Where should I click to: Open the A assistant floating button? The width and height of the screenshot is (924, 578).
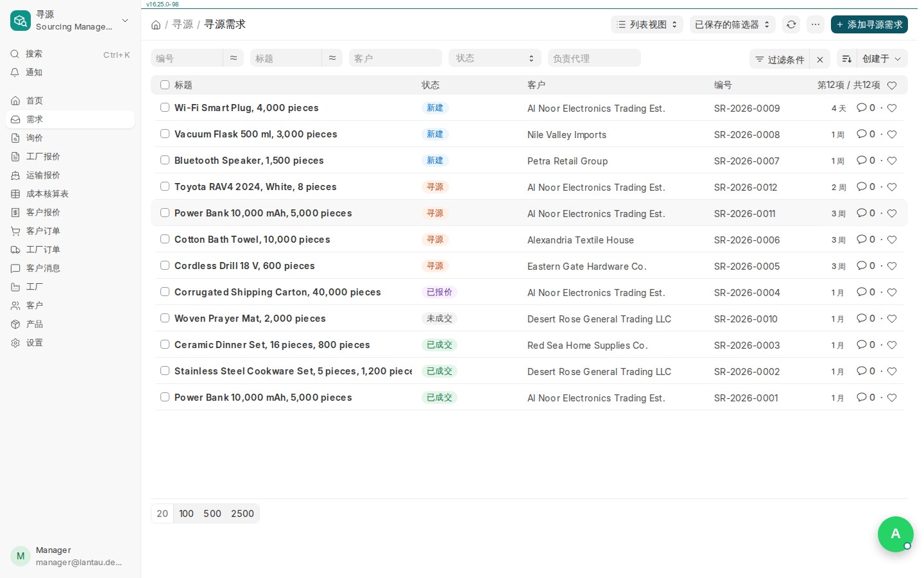(x=896, y=534)
